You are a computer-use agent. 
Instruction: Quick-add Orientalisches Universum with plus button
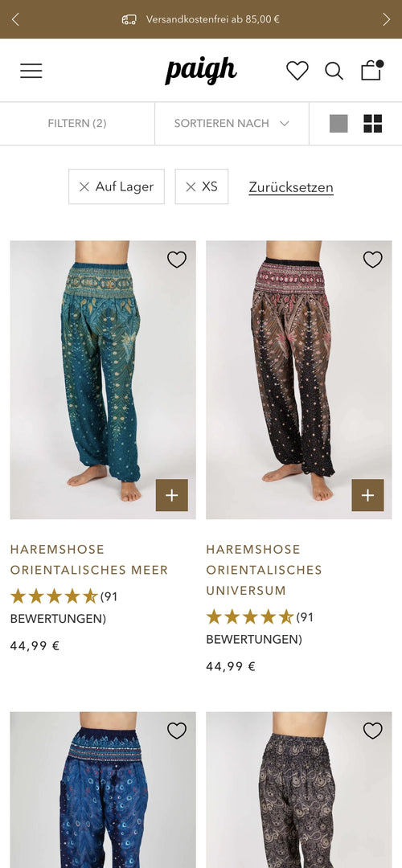tap(367, 495)
